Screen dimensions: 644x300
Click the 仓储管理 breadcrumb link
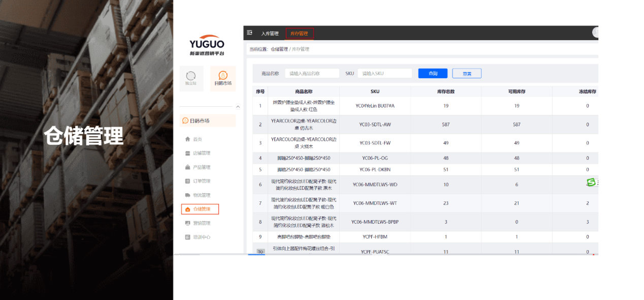[x=279, y=49]
